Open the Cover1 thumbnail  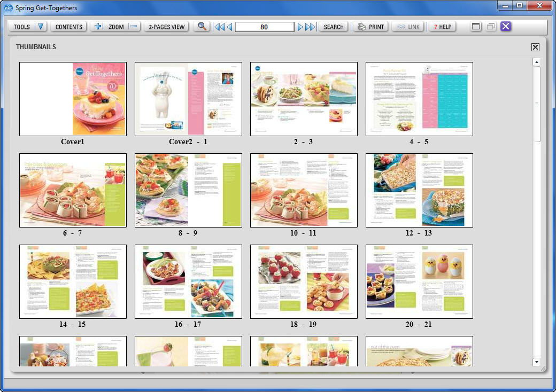click(x=72, y=98)
